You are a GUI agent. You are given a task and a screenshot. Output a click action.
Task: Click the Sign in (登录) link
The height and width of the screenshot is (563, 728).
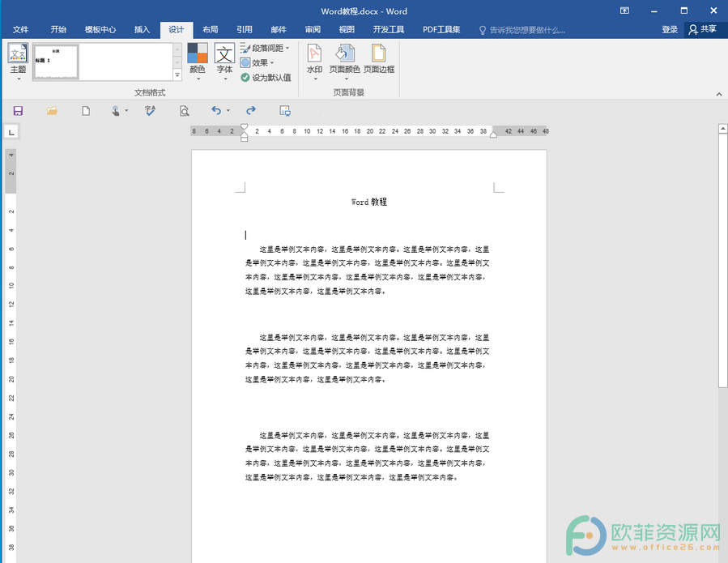(x=670, y=30)
